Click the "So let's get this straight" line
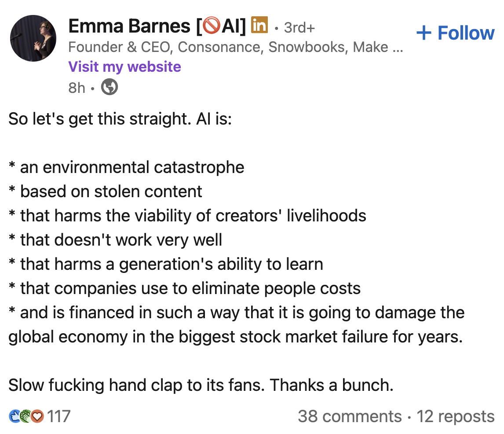 (120, 119)
